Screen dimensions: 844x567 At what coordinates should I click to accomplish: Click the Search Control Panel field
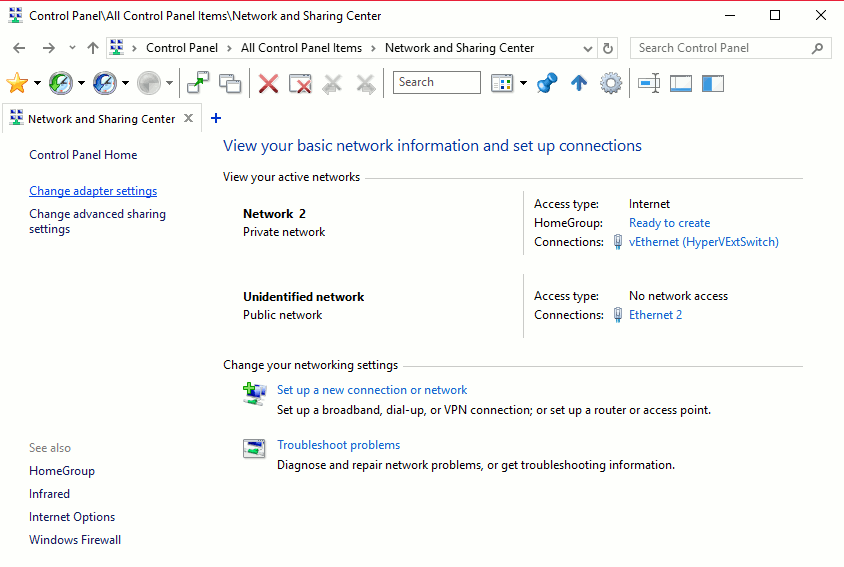[720, 48]
